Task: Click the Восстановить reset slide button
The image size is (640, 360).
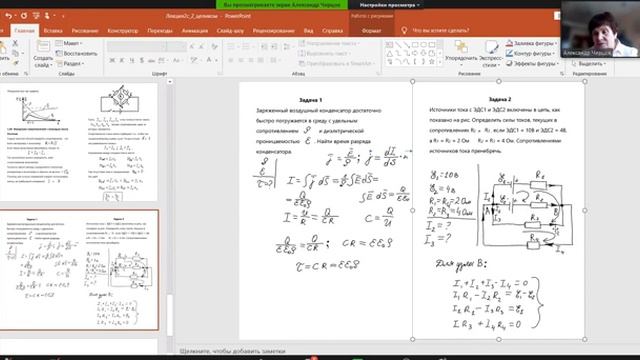Action: [x=76, y=53]
